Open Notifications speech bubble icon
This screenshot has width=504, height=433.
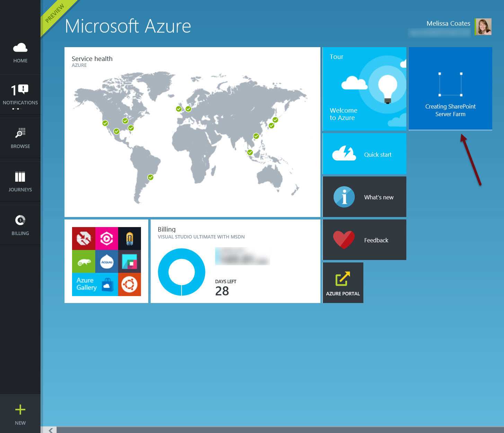click(x=23, y=89)
